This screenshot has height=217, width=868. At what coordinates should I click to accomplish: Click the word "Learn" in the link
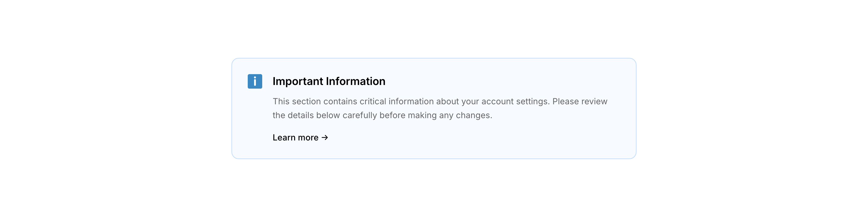pos(284,137)
